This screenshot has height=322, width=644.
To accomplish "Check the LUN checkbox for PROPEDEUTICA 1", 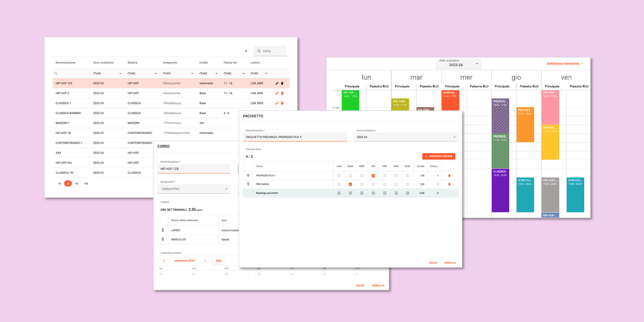I will pyautogui.click(x=339, y=176).
